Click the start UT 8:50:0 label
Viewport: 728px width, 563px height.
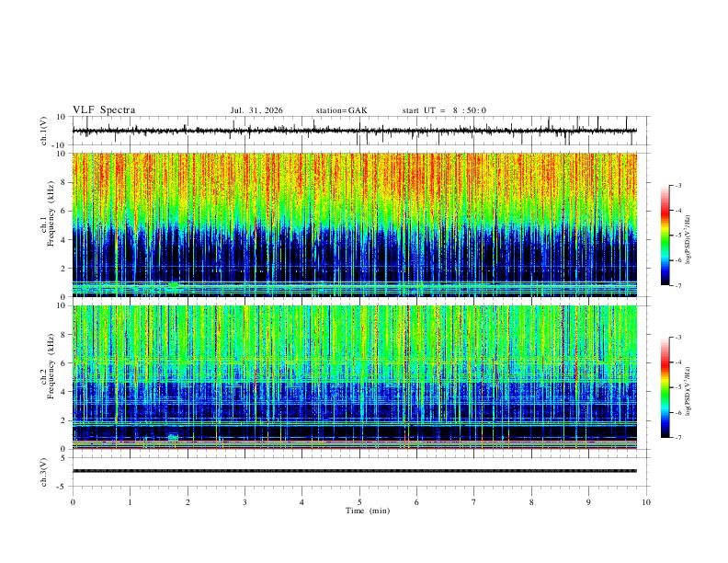tap(444, 110)
